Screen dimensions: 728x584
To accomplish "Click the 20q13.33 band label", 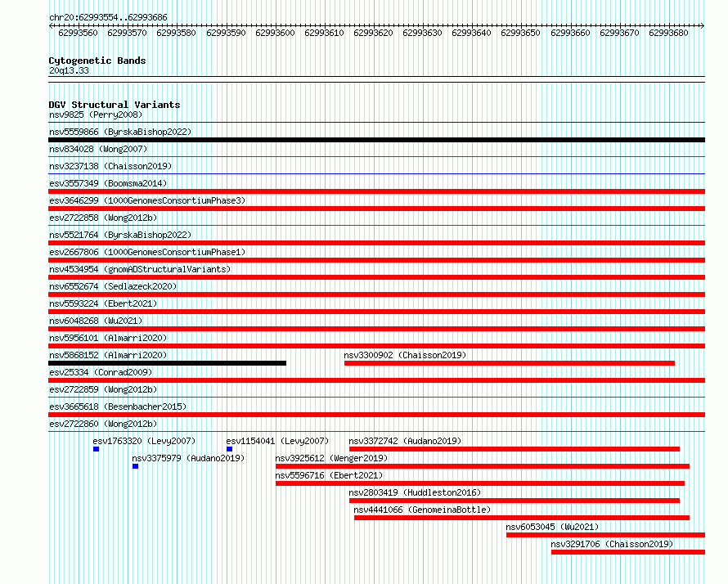I will pyautogui.click(x=69, y=70).
